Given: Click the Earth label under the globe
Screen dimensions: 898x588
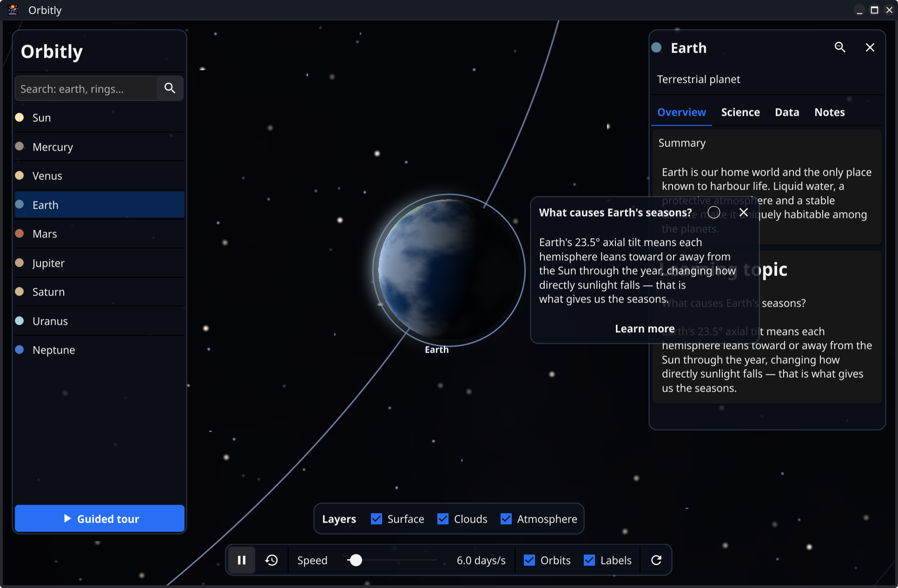Looking at the screenshot, I should (x=437, y=350).
